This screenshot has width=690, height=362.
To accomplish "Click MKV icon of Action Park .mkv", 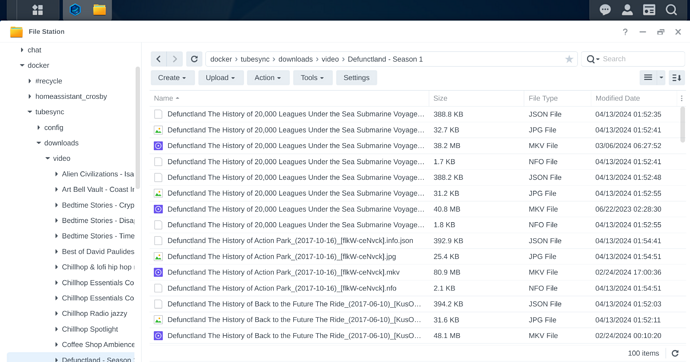I will point(158,272).
